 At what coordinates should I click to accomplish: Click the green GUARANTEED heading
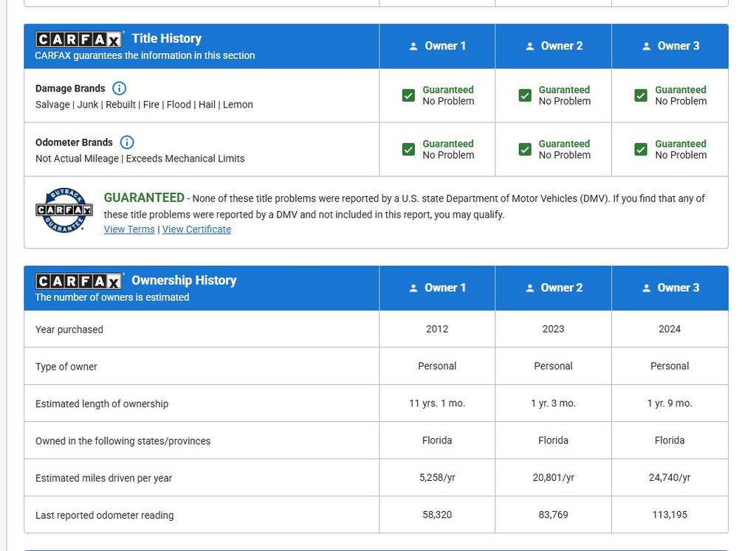pyautogui.click(x=144, y=198)
